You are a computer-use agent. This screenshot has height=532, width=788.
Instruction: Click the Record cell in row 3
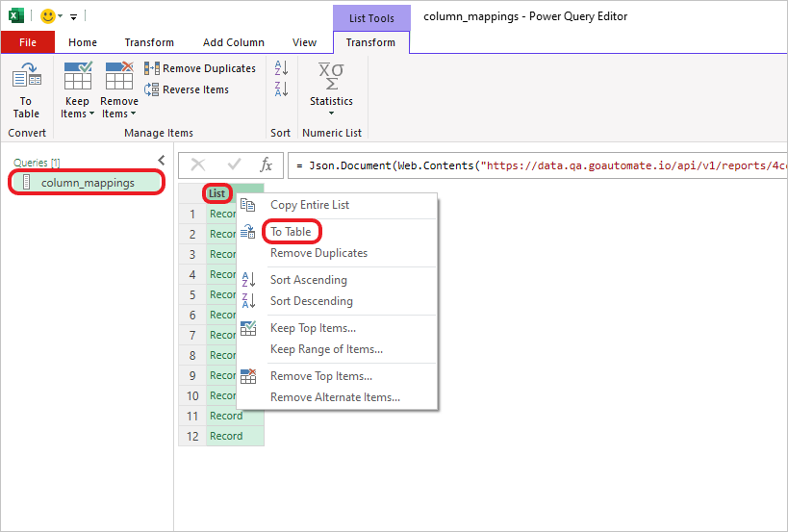click(x=221, y=254)
